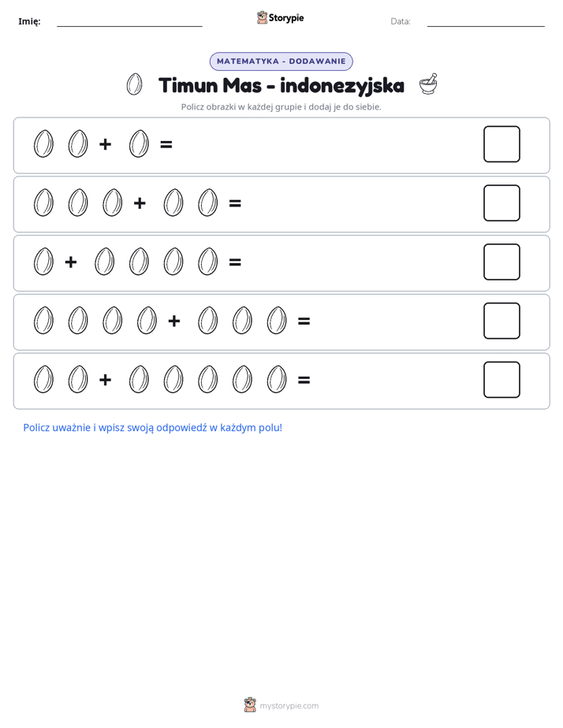Click the Storypie bear logo at top
This screenshot has width=563, height=728.
tap(262, 17)
